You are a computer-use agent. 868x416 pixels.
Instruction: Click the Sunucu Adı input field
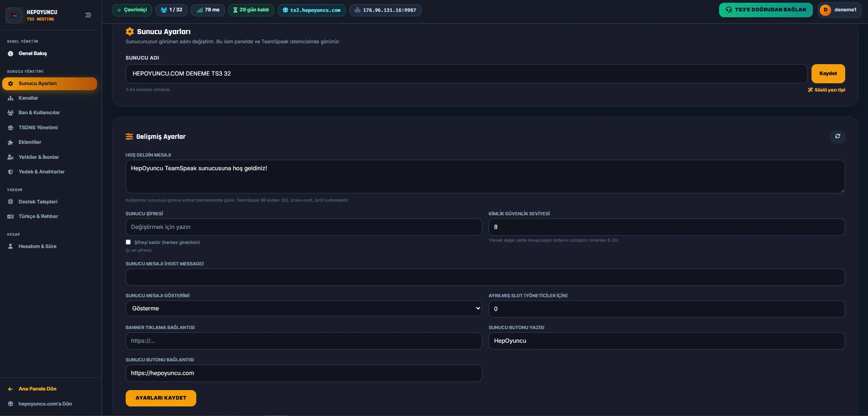click(x=466, y=74)
